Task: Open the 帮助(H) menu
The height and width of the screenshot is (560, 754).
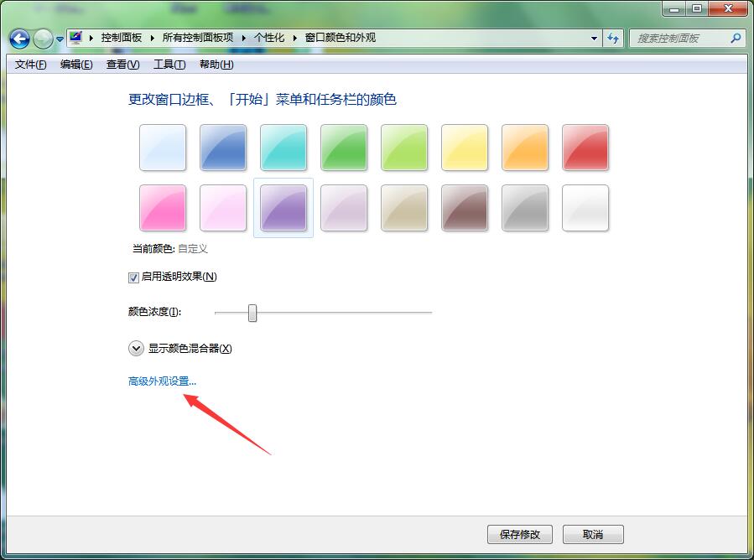Action: tap(217, 65)
